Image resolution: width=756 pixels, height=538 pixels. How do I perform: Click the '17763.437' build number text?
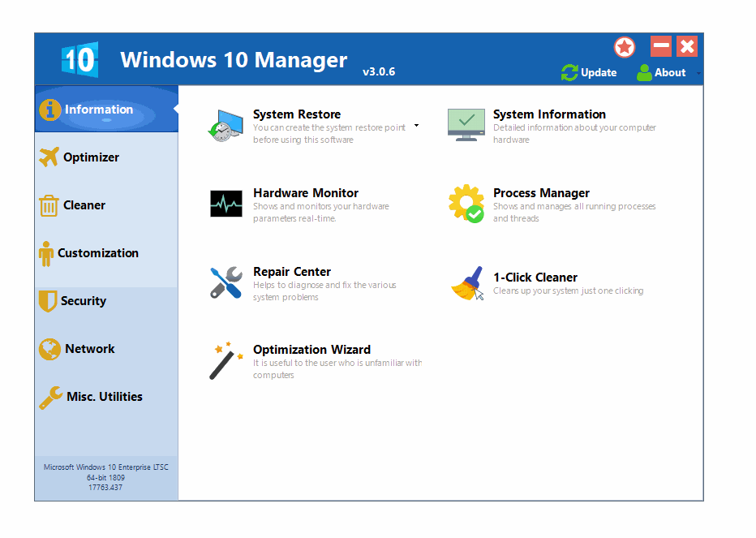pos(105,488)
